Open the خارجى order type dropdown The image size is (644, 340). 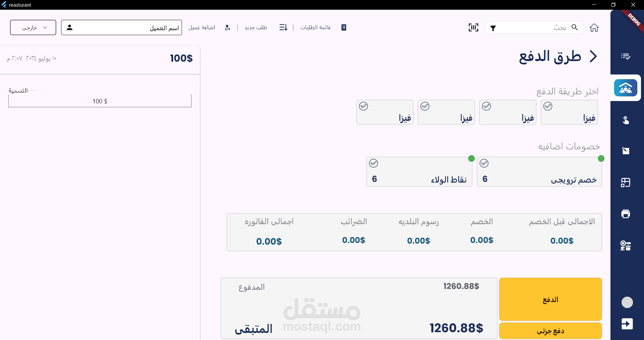pyautogui.click(x=33, y=28)
